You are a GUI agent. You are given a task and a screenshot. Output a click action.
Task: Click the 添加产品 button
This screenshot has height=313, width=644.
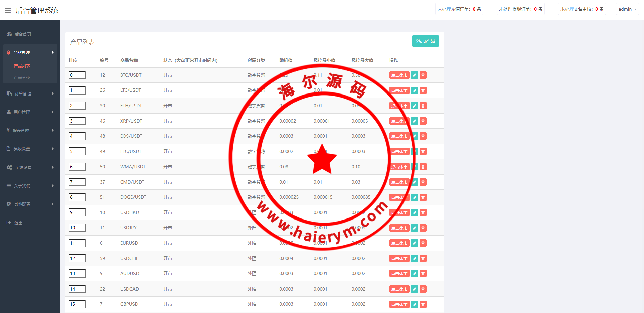click(425, 41)
